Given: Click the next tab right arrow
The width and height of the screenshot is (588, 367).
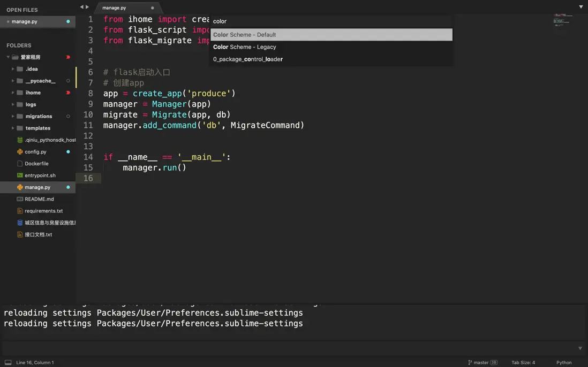Looking at the screenshot, I should (x=87, y=7).
